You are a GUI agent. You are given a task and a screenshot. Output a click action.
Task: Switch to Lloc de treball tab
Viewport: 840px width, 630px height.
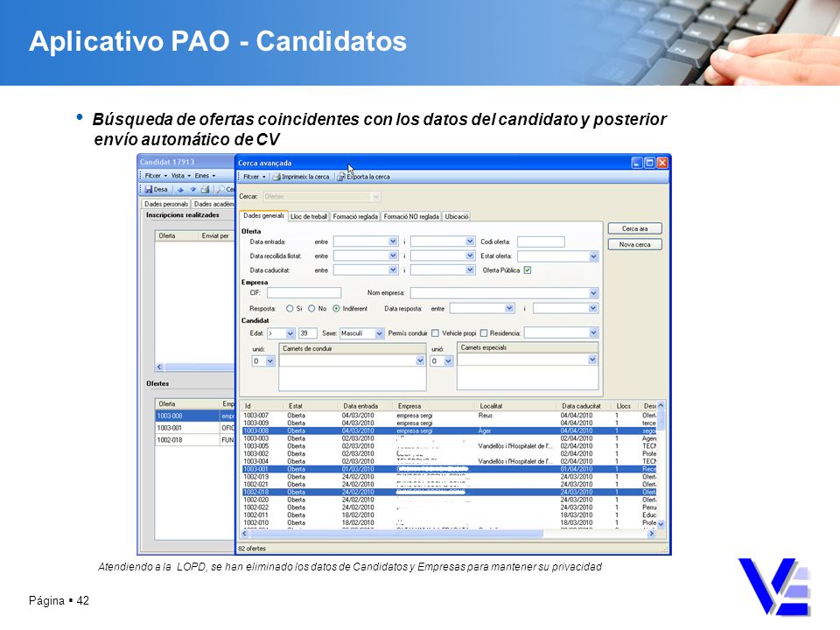(309, 216)
